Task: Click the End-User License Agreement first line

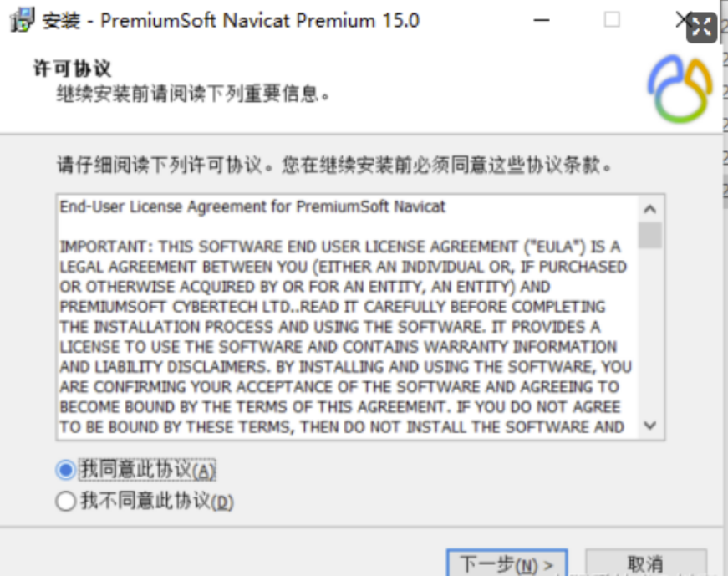Action: tap(252, 206)
